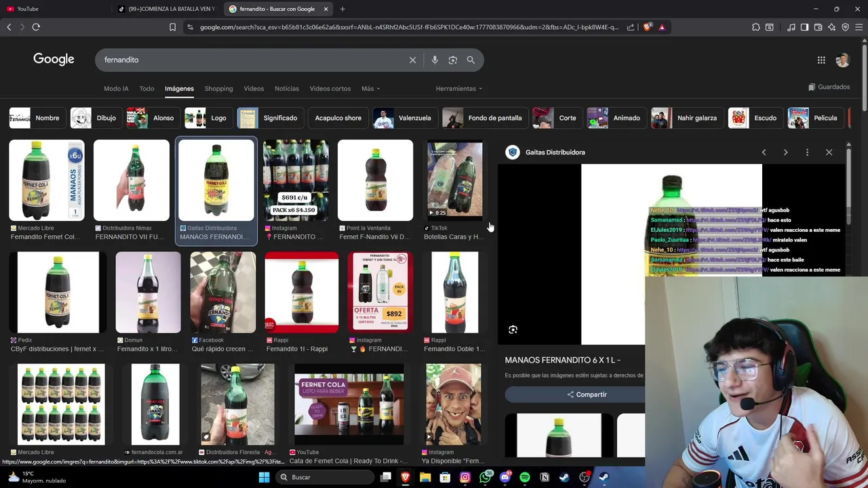Expand the Herramientas dropdown

coord(459,89)
